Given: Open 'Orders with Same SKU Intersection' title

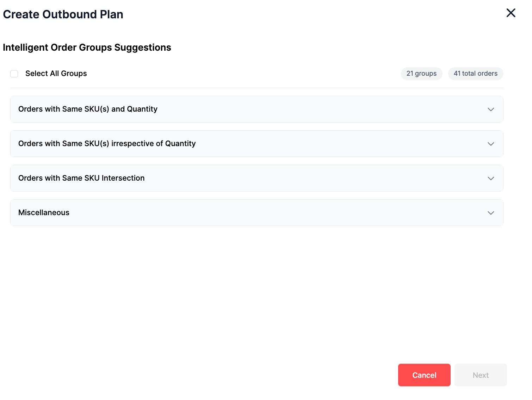Looking at the screenshot, I should point(81,178).
